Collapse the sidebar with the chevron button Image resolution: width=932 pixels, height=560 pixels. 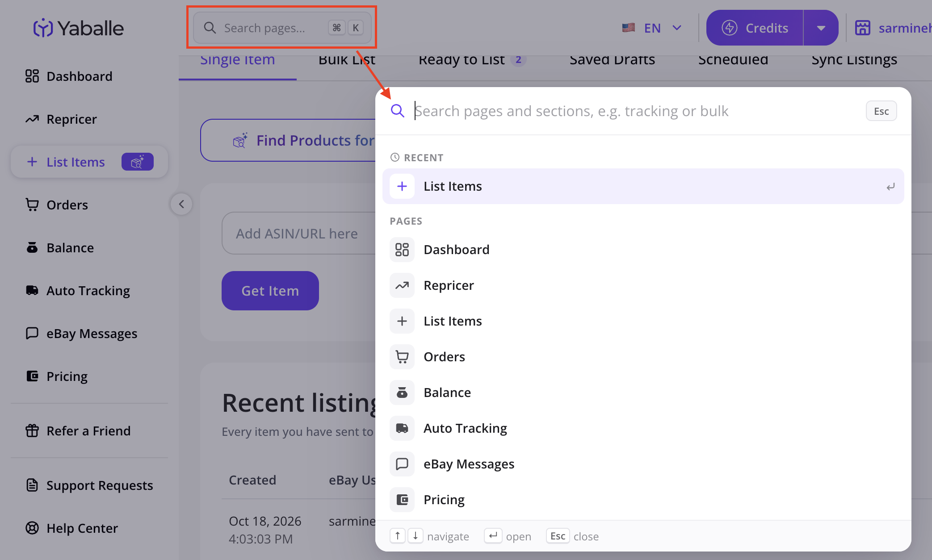pos(181,205)
